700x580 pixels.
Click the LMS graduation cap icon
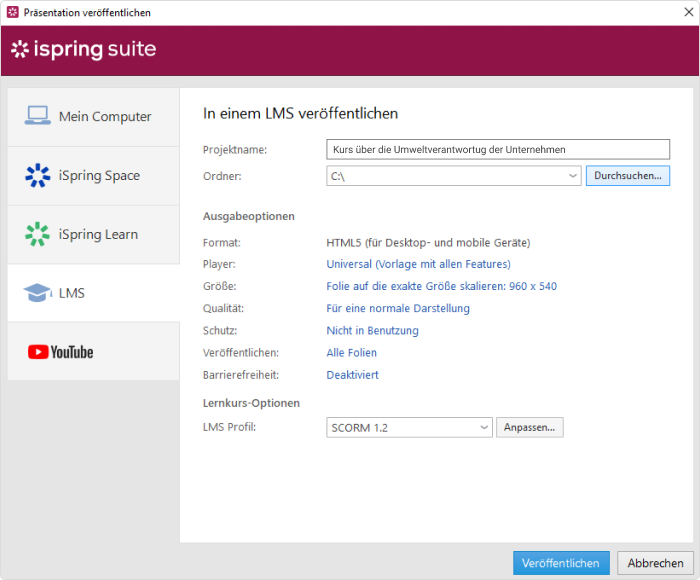tap(38, 293)
